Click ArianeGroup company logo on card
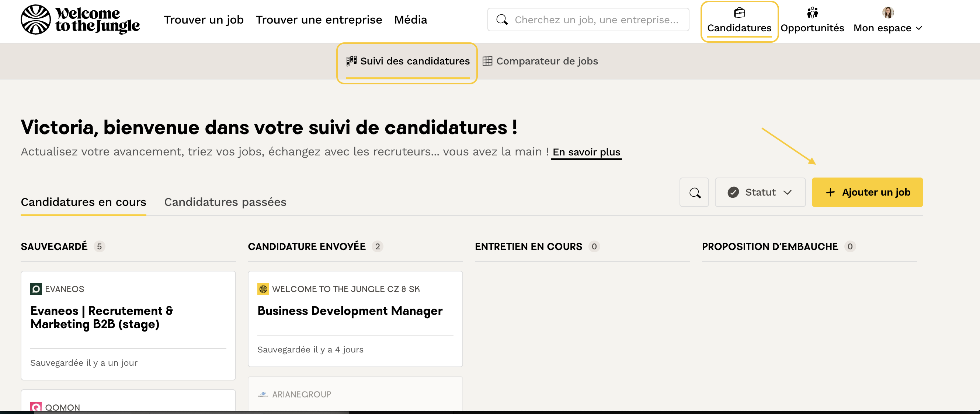 point(263,394)
